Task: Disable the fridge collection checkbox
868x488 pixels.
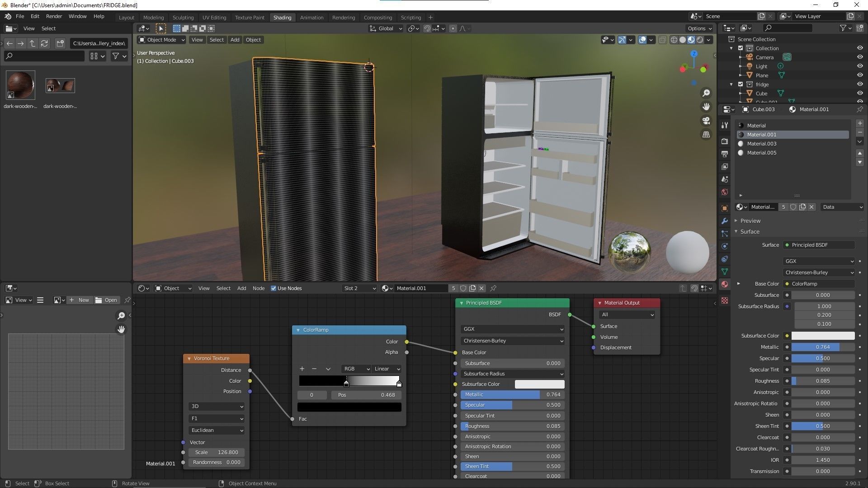Action: point(741,84)
